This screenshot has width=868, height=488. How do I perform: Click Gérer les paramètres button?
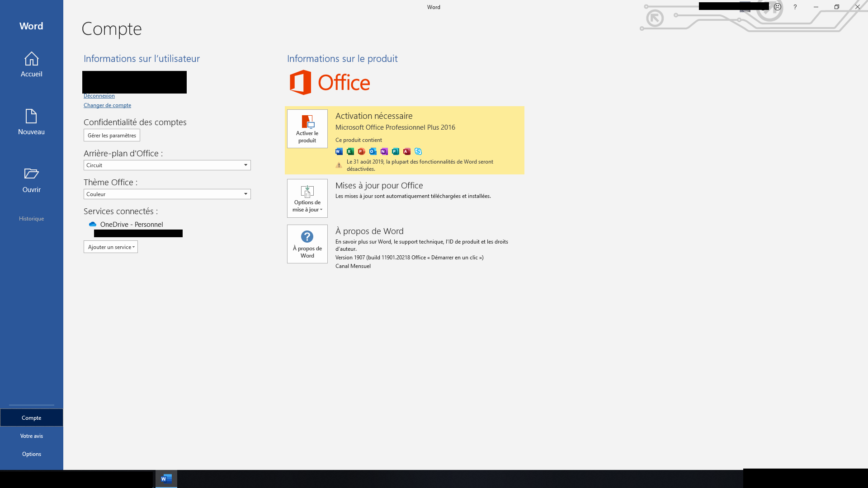point(112,136)
